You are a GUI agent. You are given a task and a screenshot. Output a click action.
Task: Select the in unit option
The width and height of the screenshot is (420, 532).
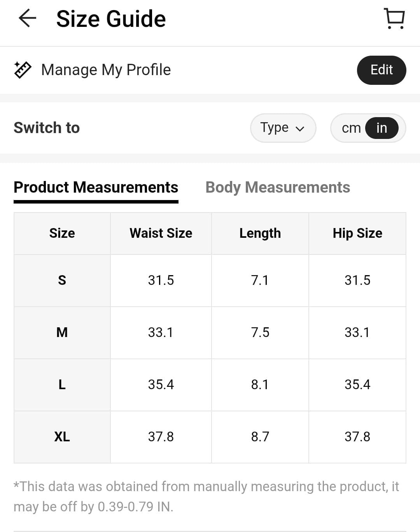(x=381, y=128)
